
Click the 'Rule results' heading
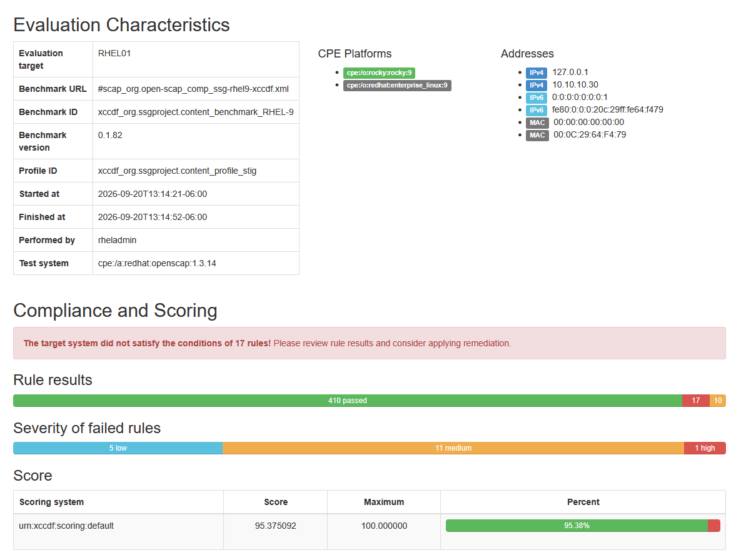[53, 379]
